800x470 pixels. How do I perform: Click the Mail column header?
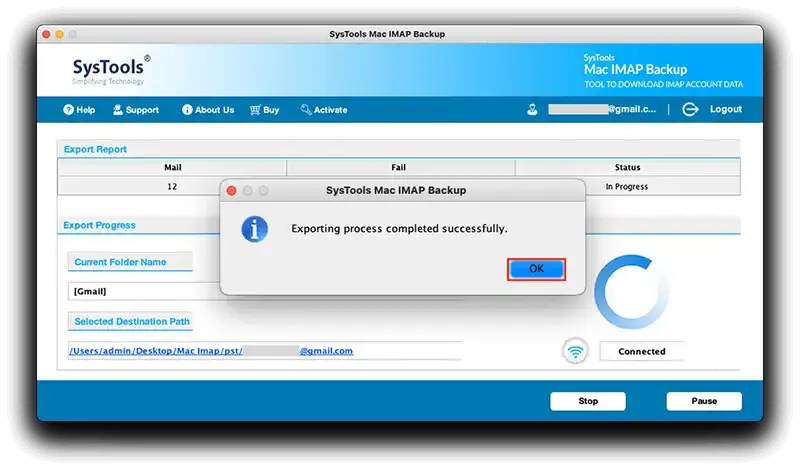pyautogui.click(x=172, y=167)
